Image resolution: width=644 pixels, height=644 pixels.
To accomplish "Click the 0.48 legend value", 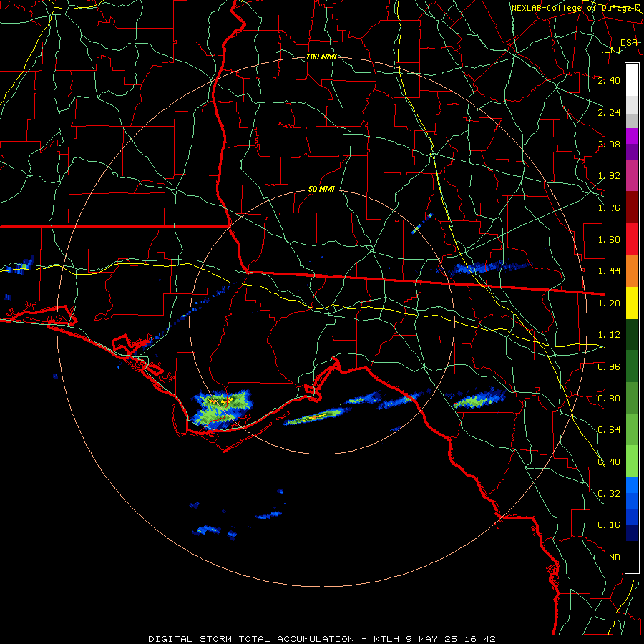I will 609,462.
